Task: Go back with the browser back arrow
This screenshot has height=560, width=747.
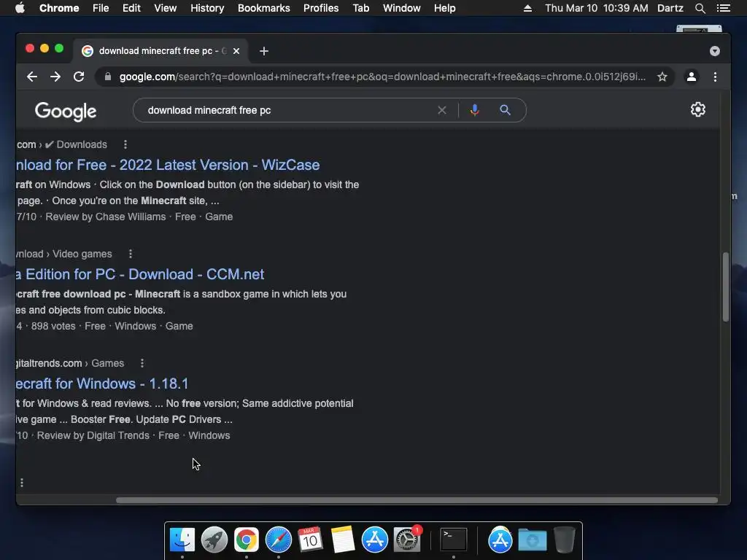Action: click(x=32, y=77)
